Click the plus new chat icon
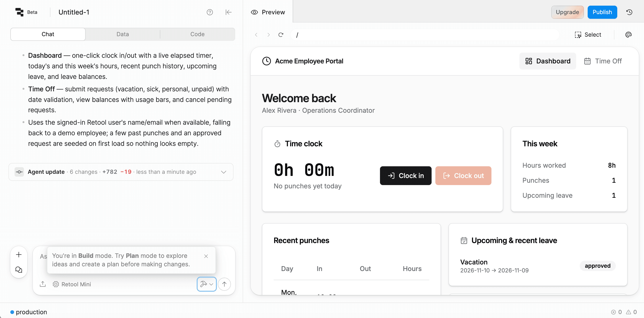The height and width of the screenshot is (318, 644). coord(19,255)
